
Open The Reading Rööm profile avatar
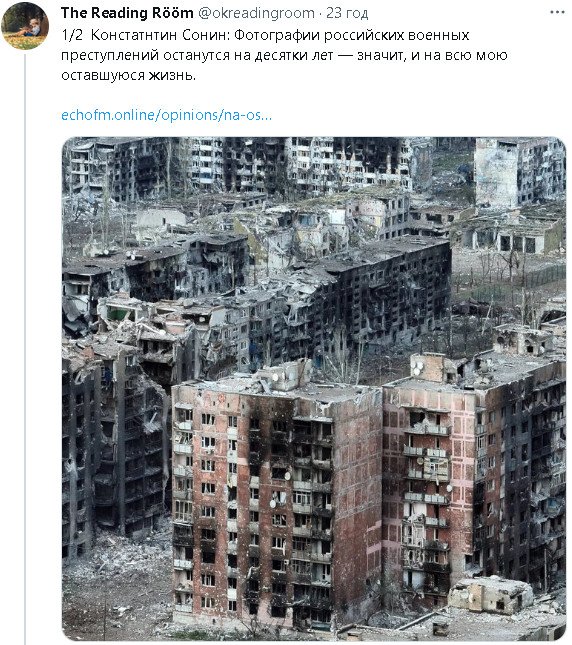25,26
